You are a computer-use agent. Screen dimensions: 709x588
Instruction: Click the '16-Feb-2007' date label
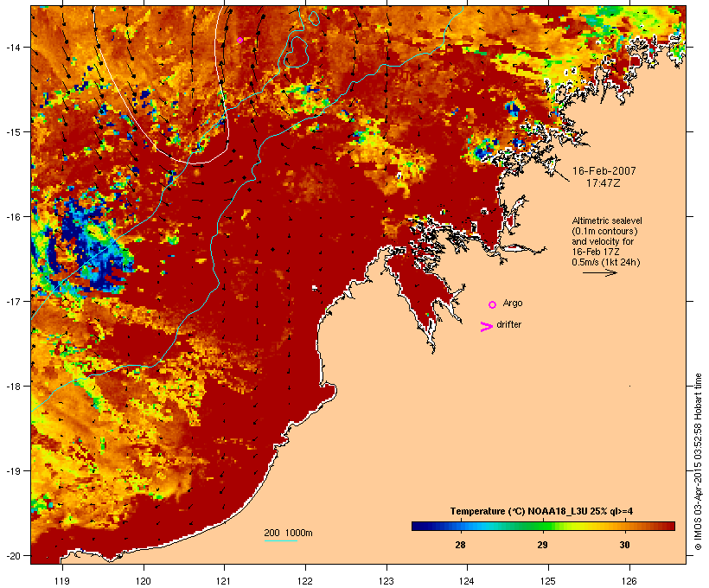click(x=604, y=171)
